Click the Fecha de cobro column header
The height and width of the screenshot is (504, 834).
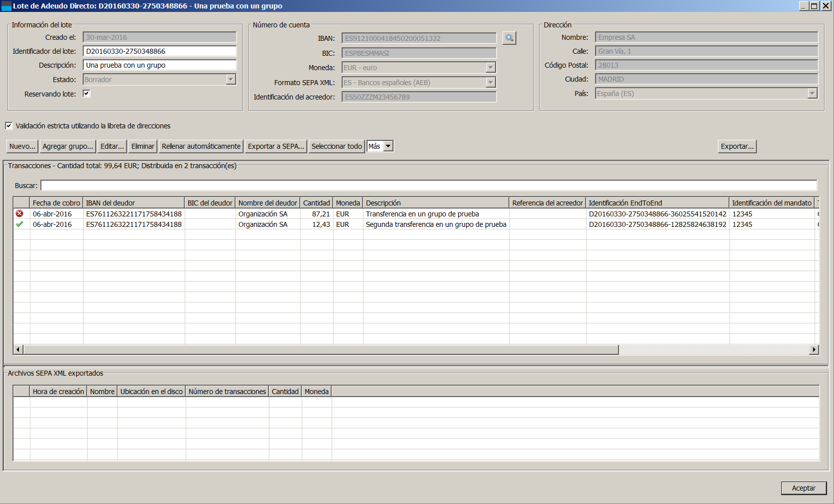point(56,203)
